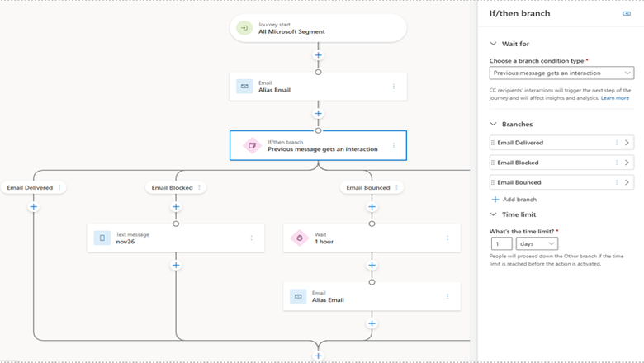Click the Wait 1 hour clock icon
The height and width of the screenshot is (363, 644).
tap(299, 238)
